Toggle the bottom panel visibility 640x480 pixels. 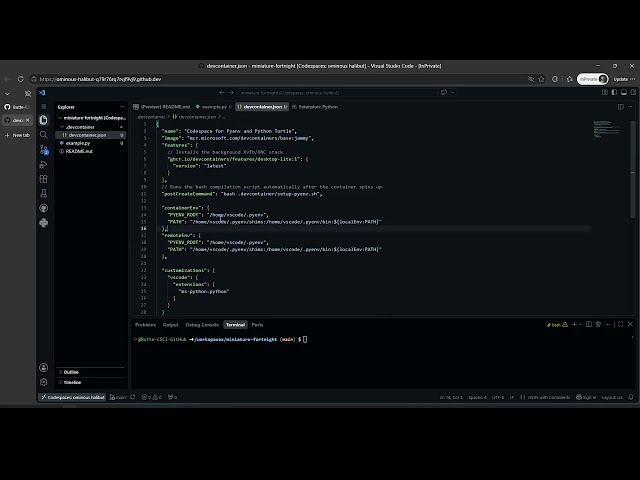coord(624,92)
